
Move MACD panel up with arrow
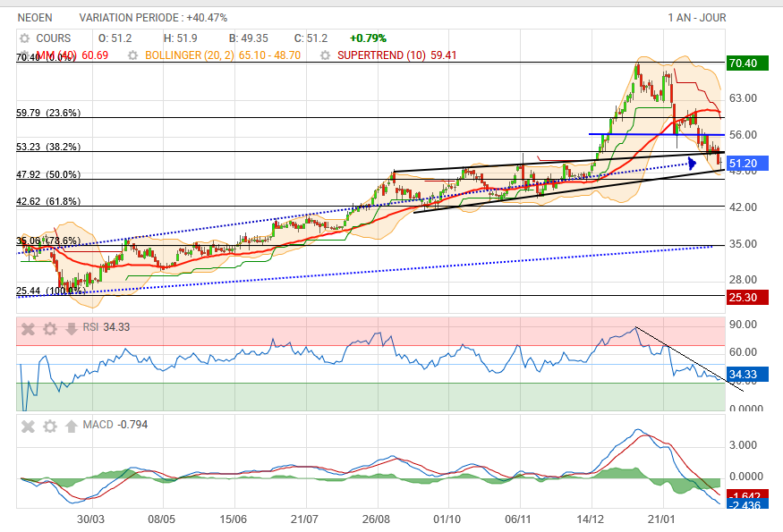click(72, 426)
